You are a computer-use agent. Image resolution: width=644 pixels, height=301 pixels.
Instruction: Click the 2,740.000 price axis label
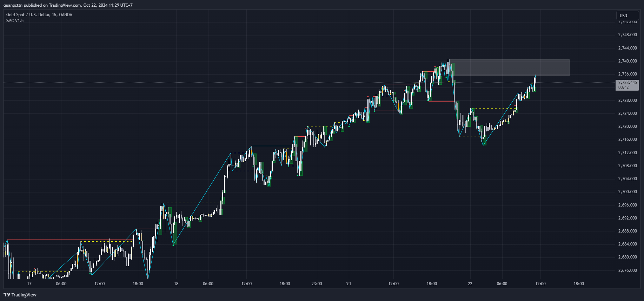[628, 61]
